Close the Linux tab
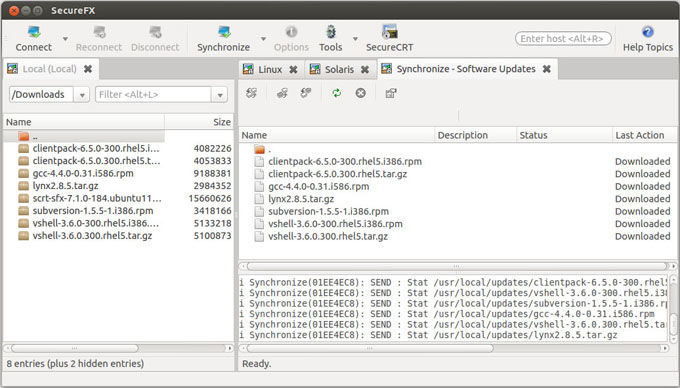 293,69
